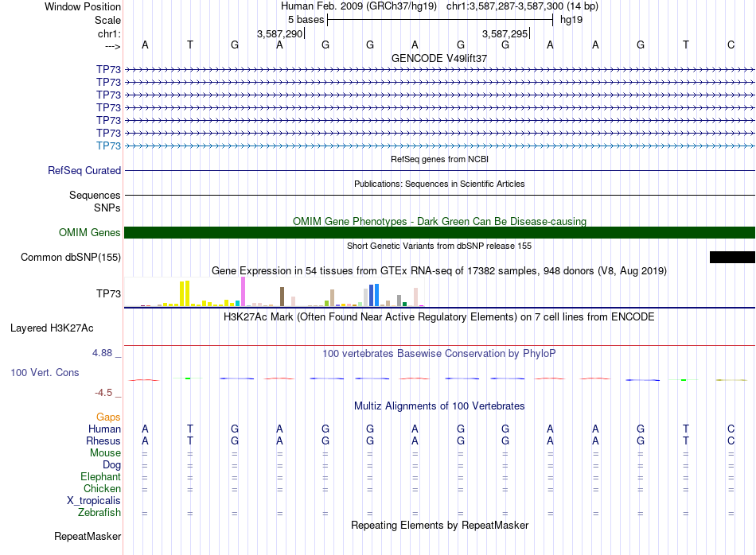
Task: Click the TP73 label beside the GTEx chart
Action: [108, 293]
